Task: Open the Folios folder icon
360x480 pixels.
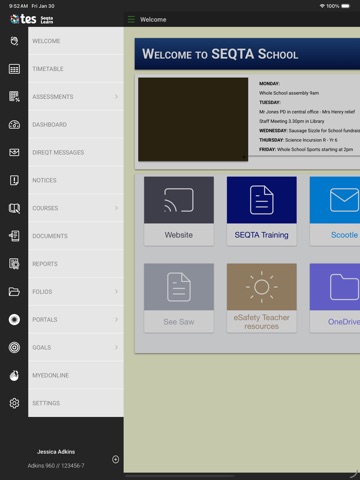Action: 14,292
